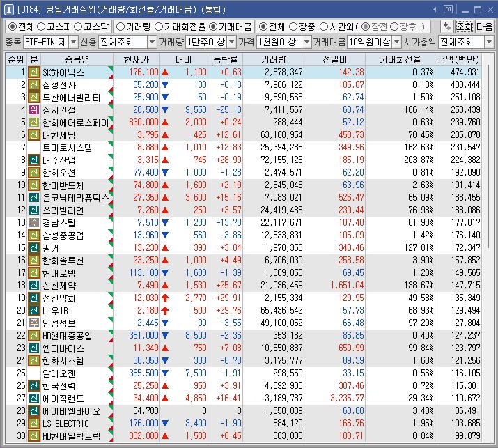Select the 시간외 session radio button

324,26
